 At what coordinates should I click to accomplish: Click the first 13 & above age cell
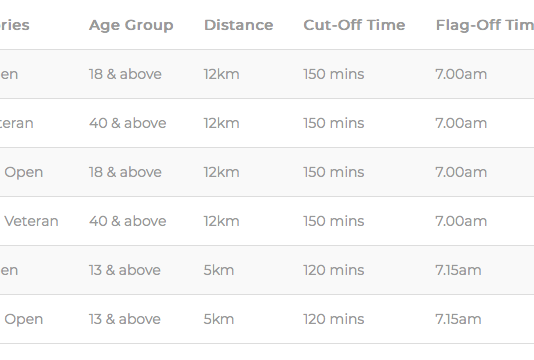tap(125, 270)
